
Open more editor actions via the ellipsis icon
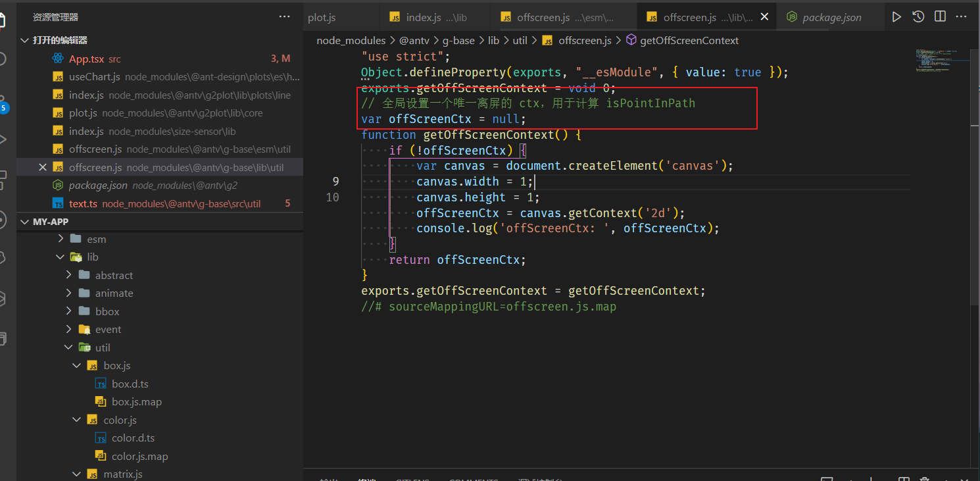click(960, 16)
